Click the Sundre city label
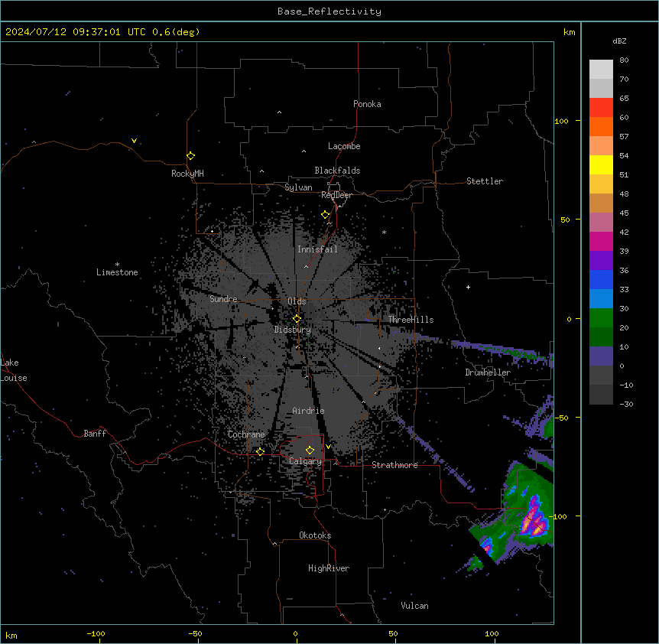The width and height of the screenshot is (659, 644). 223,299
